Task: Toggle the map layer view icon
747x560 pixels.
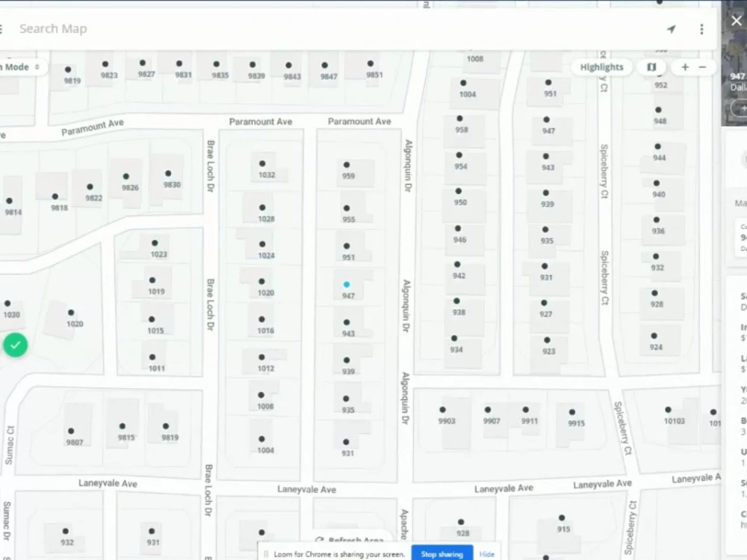Action: (651, 67)
